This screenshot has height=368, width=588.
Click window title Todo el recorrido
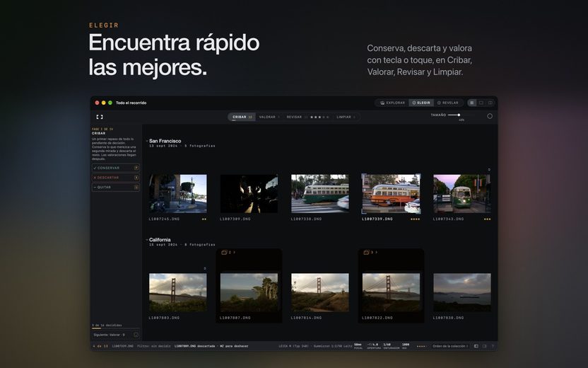[x=131, y=103]
